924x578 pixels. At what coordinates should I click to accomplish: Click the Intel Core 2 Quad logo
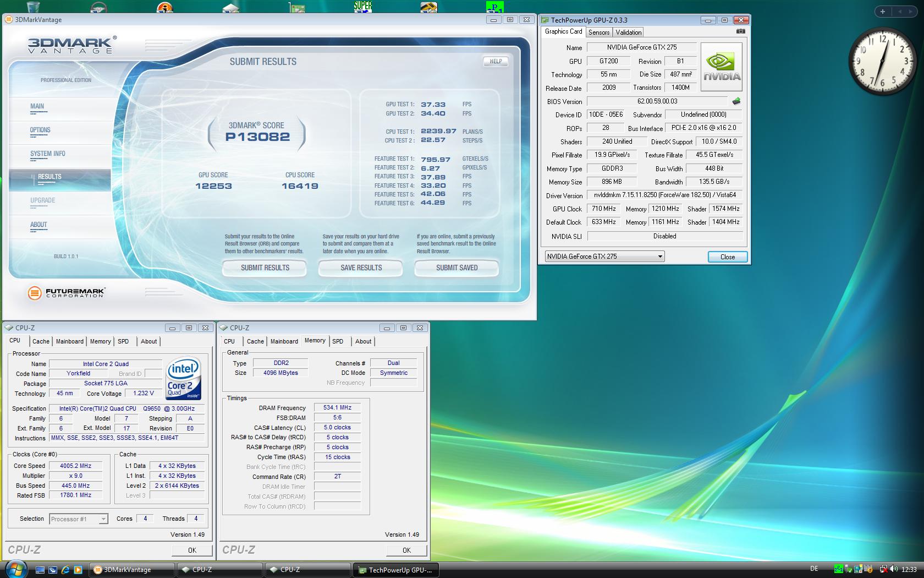183,379
